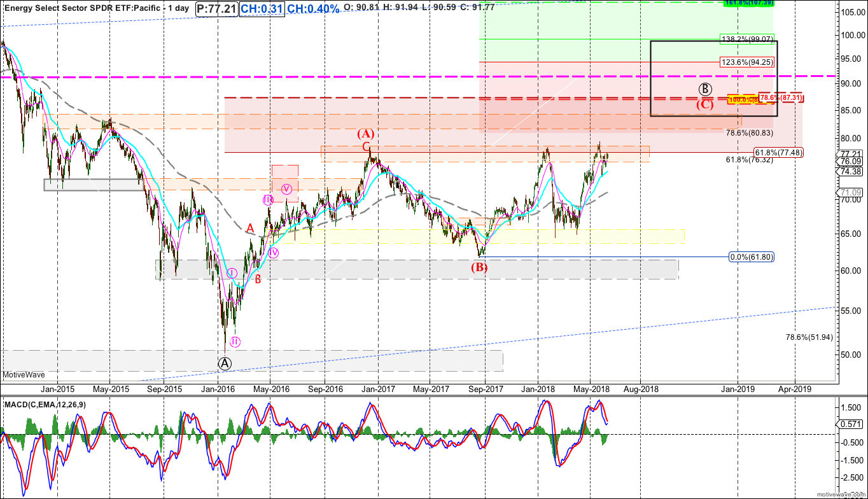Select the Sep-2017 date label
Image resolution: width=868 pixels, height=499 pixels.
click(x=485, y=388)
